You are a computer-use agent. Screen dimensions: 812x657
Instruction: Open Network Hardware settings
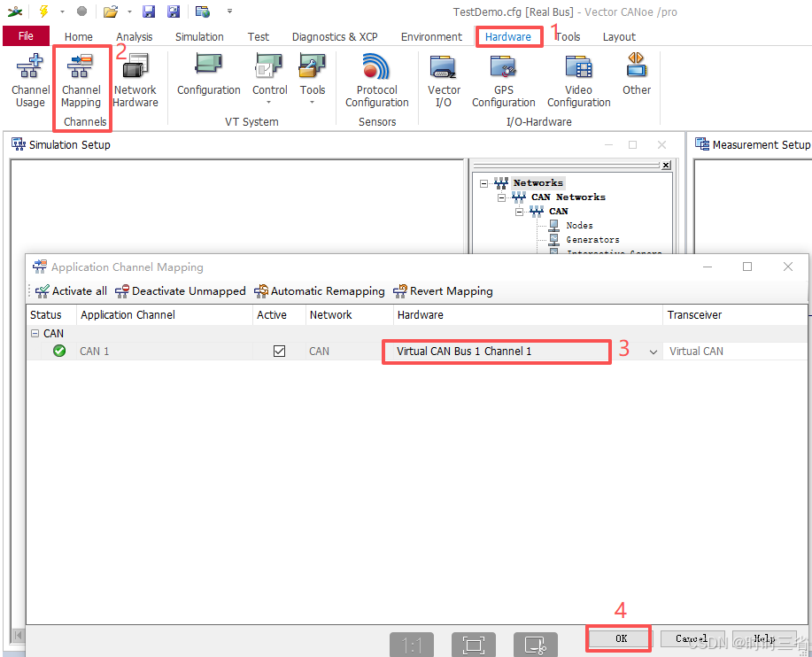135,81
